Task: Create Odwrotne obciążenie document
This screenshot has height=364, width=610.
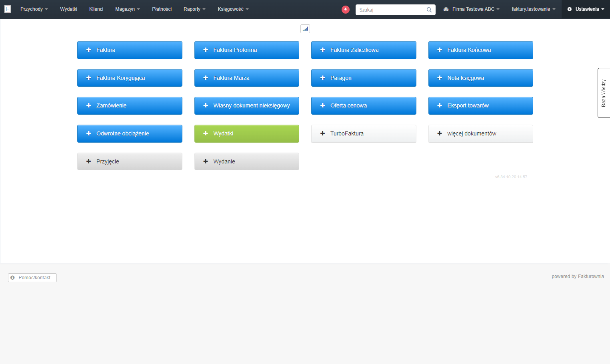Action: click(130, 133)
